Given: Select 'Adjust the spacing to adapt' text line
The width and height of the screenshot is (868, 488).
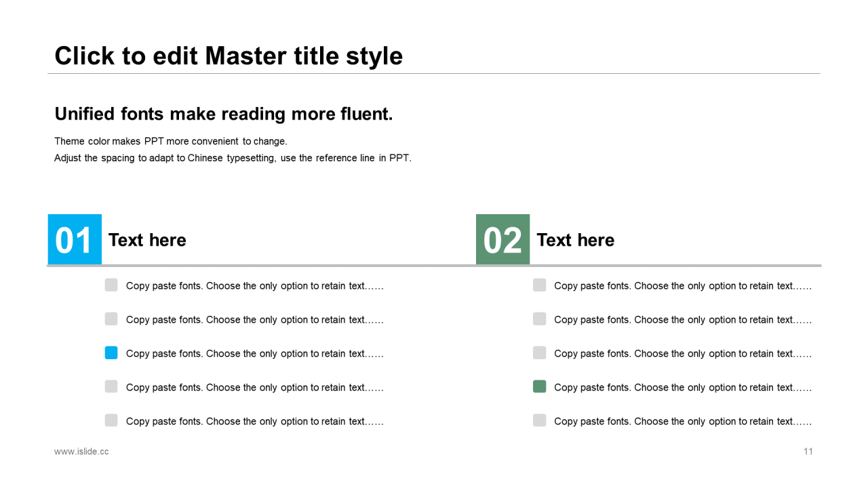Looking at the screenshot, I should 233,158.
